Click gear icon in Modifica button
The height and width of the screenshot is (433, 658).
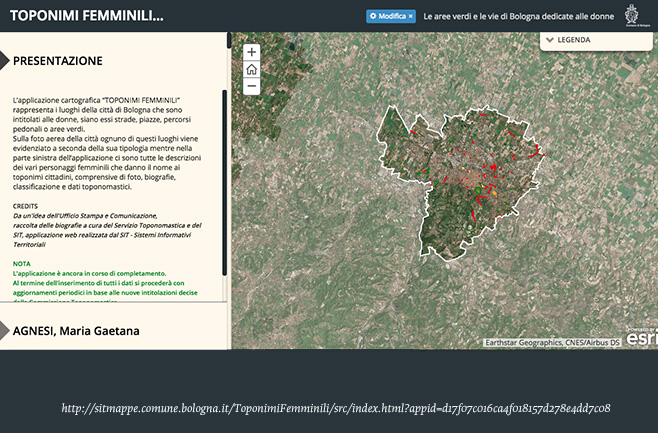coord(373,17)
